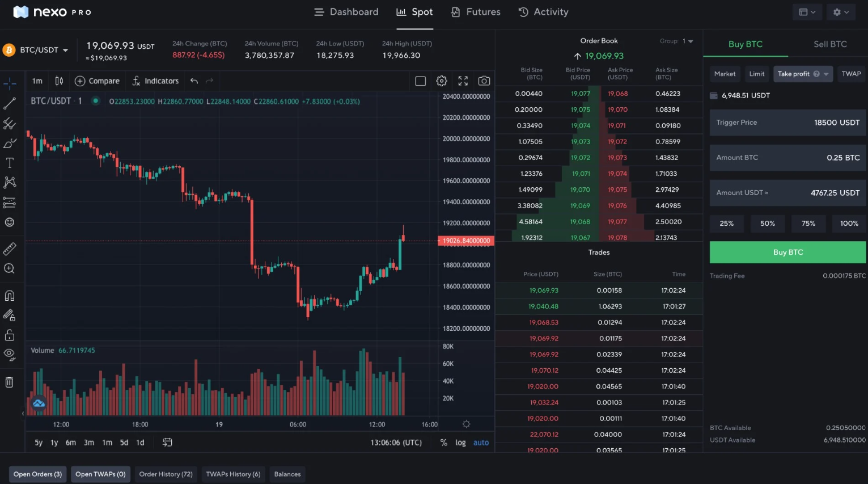Select the trend line drawing tool
This screenshot has height=484, width=868.
coord(10,104)
